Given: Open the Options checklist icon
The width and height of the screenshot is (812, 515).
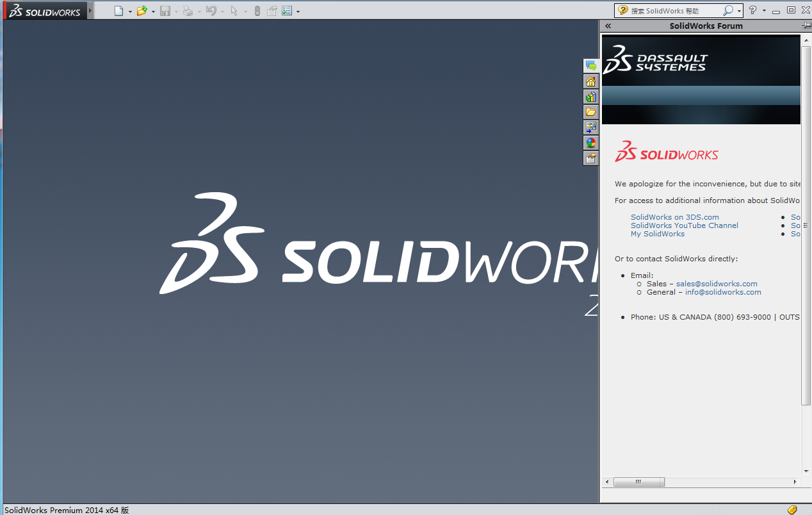Looking at the screenshot, I should coord(286,11).
